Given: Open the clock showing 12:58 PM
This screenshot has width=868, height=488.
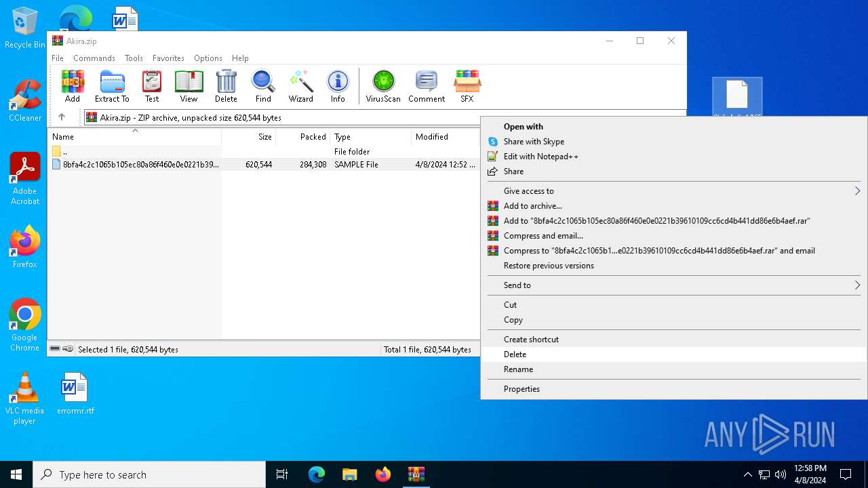Looking at the screenshot, I should click(x=810, y=474).
